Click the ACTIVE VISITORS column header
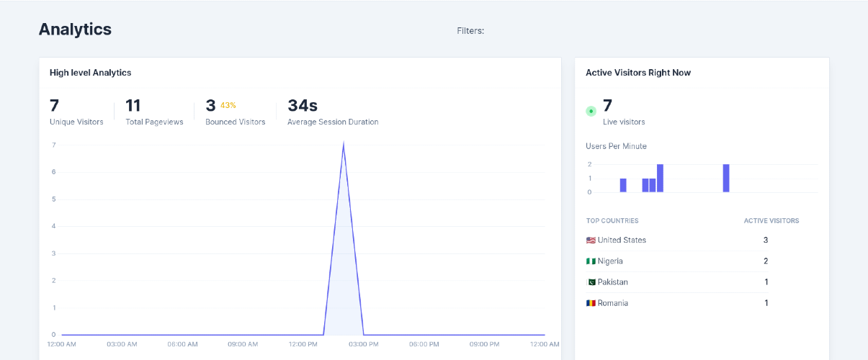Image resolution: width=868 pixels, height=360 pixels. click(771, 221)
